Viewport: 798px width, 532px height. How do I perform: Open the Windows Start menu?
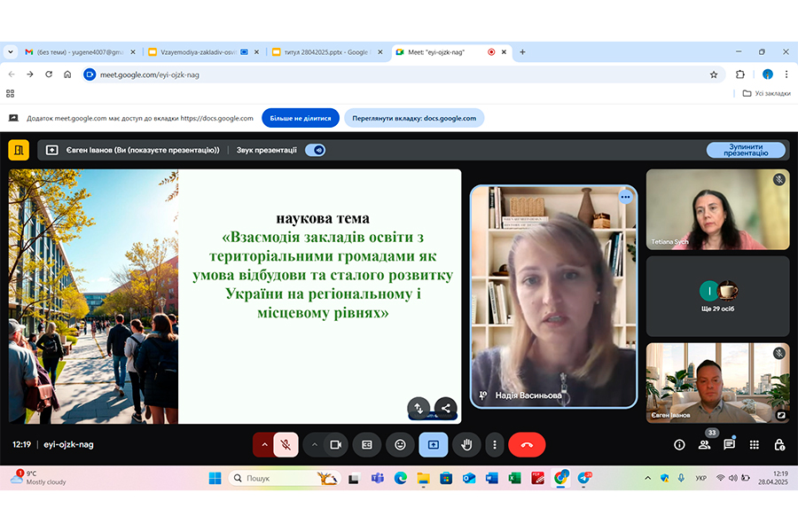point(215,478)
